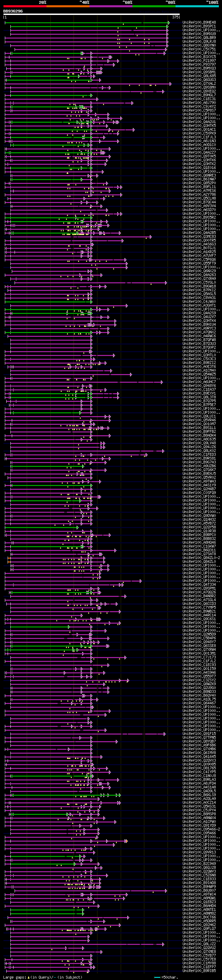The width and height of the screenshot is (222, 980).
Task: Select the UniRef100_C5P8S7 label
Action: 199,110
